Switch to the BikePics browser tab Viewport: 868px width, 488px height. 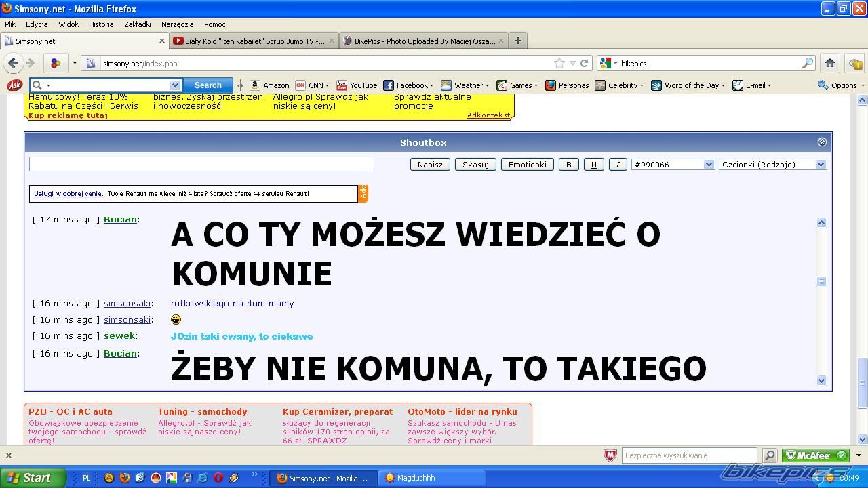tap(424, 41)
